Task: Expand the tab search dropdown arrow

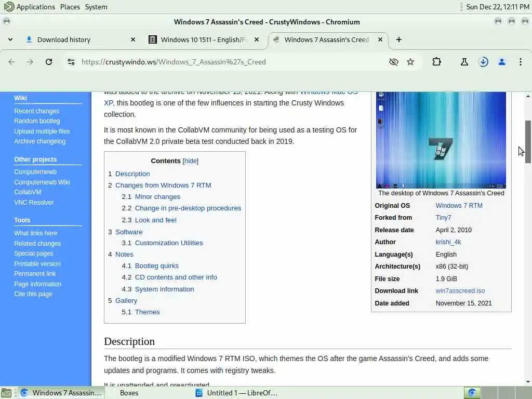Action: [x=10, y=39]
